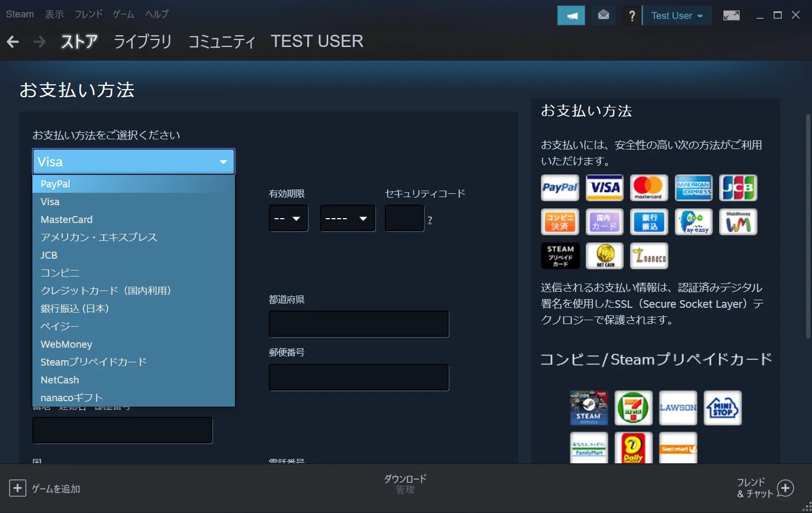
Task: Open friends chat plus icon
Action: click(785, 488)
